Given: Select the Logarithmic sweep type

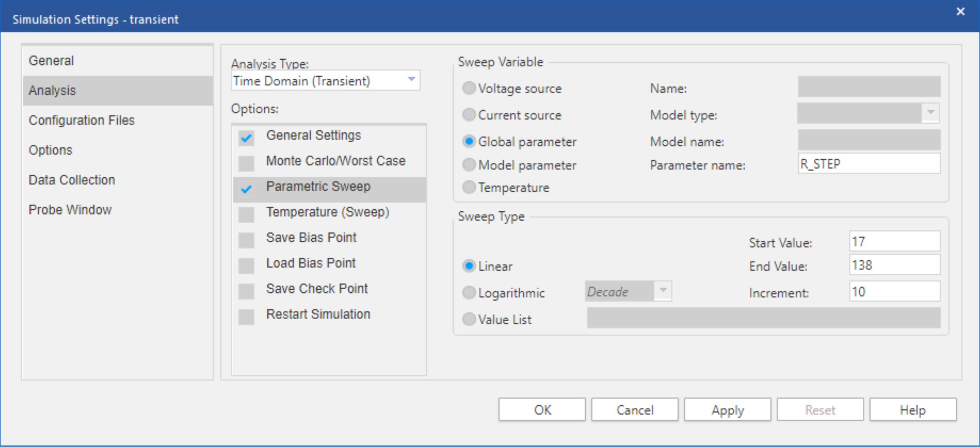Looking at the screenshot, I should [469, 293].
